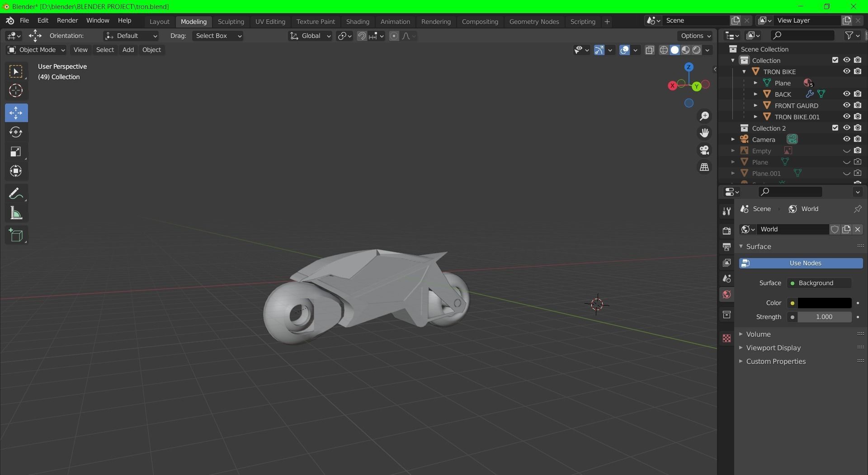Switch to UV Editing workspace tab
868x475 pixels.
pos(270,22)
